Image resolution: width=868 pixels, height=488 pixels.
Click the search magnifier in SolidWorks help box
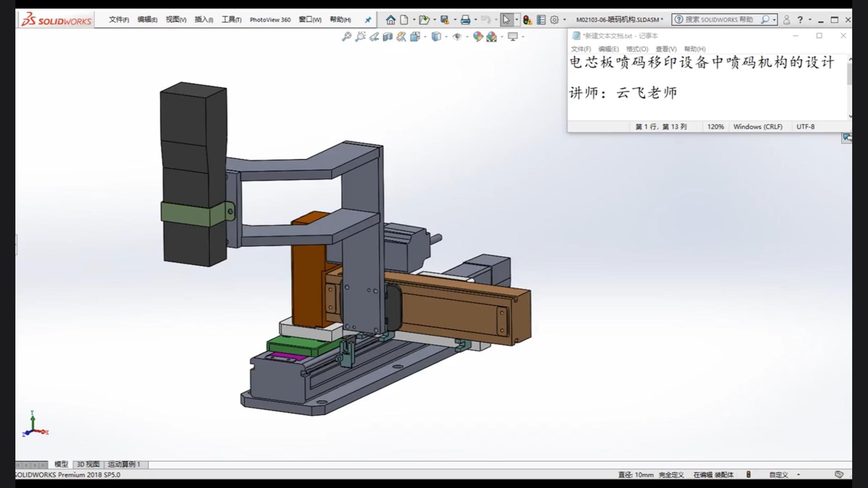point(765,19)
